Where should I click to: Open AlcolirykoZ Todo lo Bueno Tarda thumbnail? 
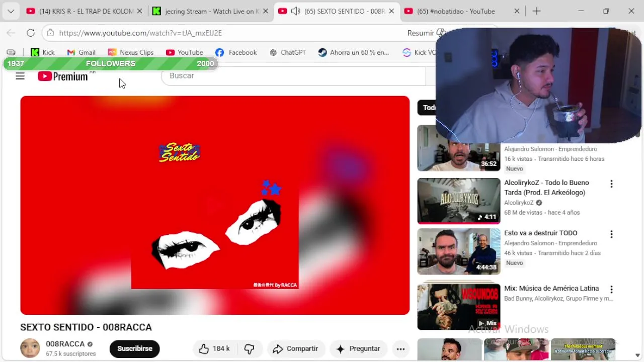click(x=459, y=201)
